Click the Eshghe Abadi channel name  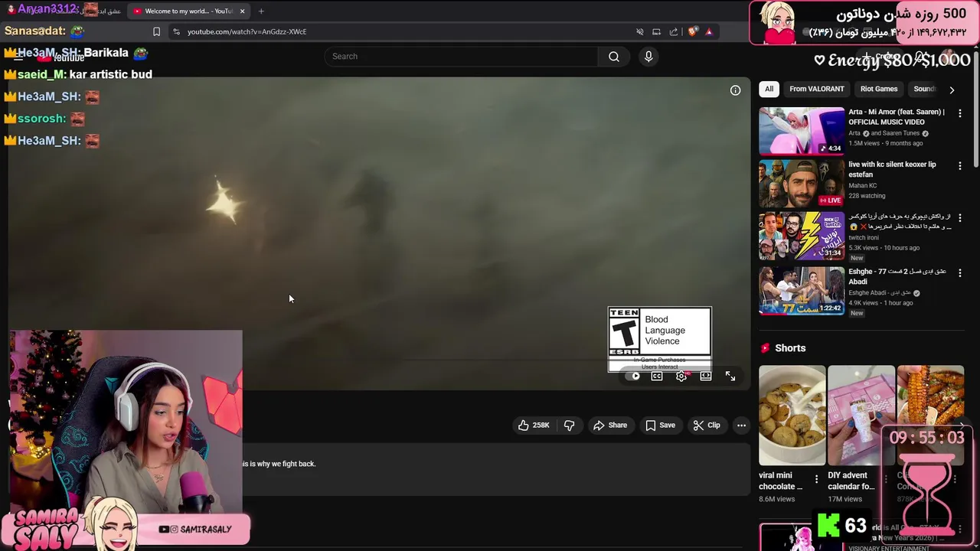(880, 293)
